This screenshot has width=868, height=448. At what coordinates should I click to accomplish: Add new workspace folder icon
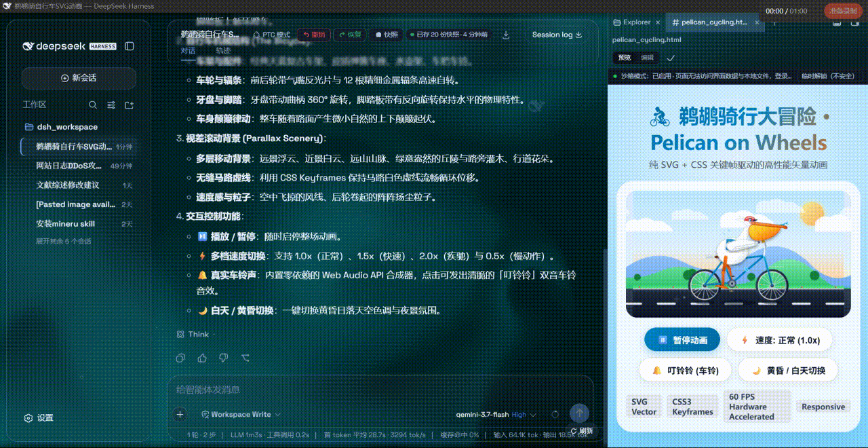pyautogui.click(x=130, y=105)
